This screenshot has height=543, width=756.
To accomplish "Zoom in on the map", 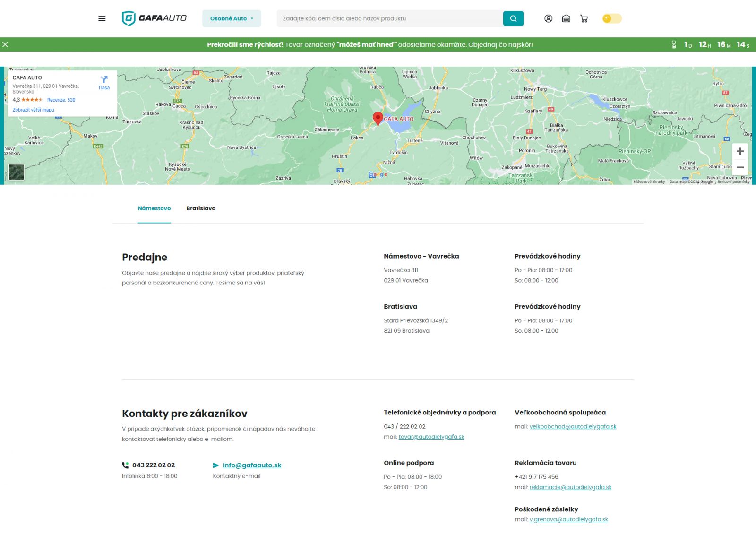I will (x=740, y=151).
